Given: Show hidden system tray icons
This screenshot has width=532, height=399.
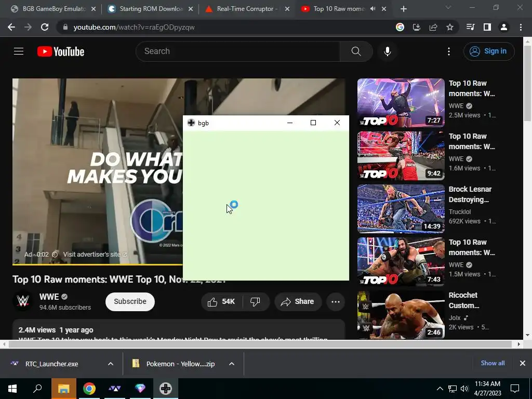Looking at the screenshot, I should point(440,389).
